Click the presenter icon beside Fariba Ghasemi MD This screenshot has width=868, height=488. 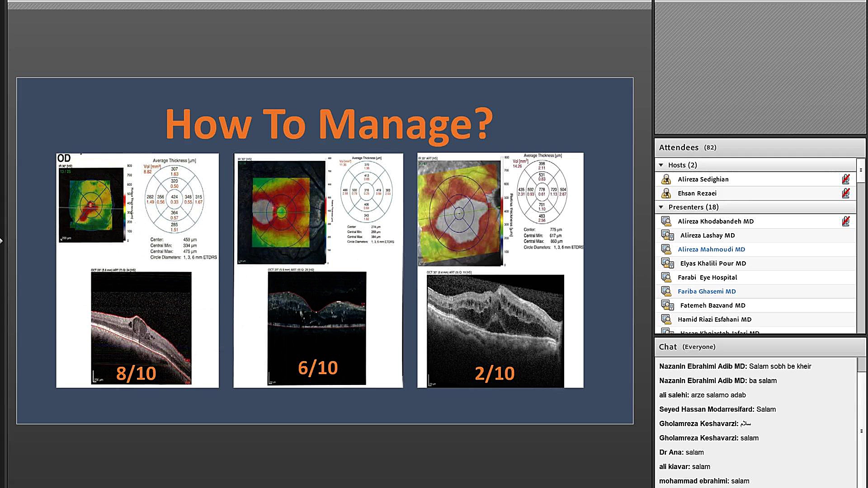(x=666, y=291)
